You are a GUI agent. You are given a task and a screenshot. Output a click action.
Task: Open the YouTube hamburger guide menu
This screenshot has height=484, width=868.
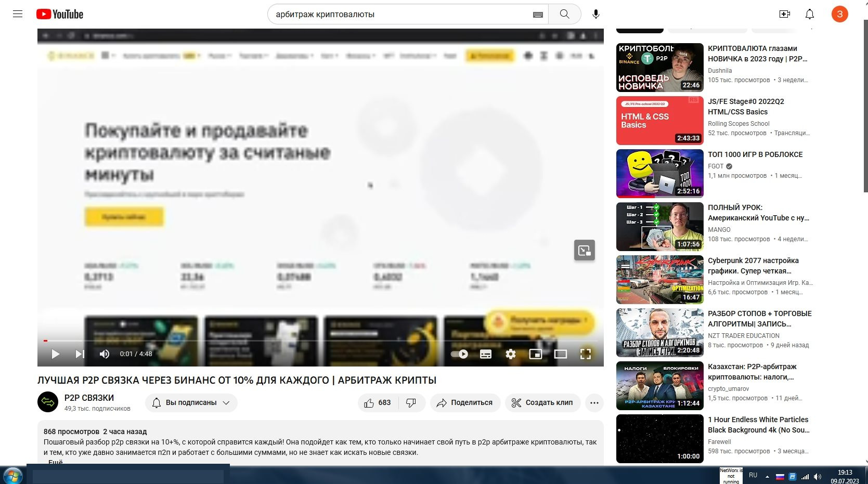[18, 14]
